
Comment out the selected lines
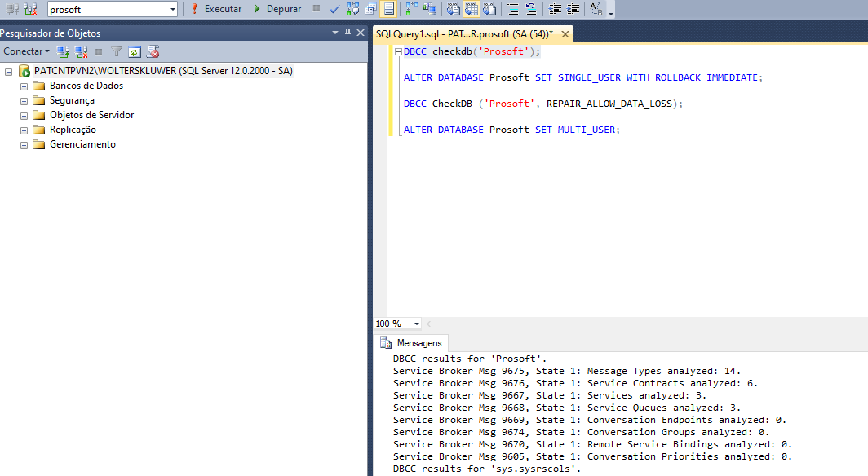tap(513, 9)
